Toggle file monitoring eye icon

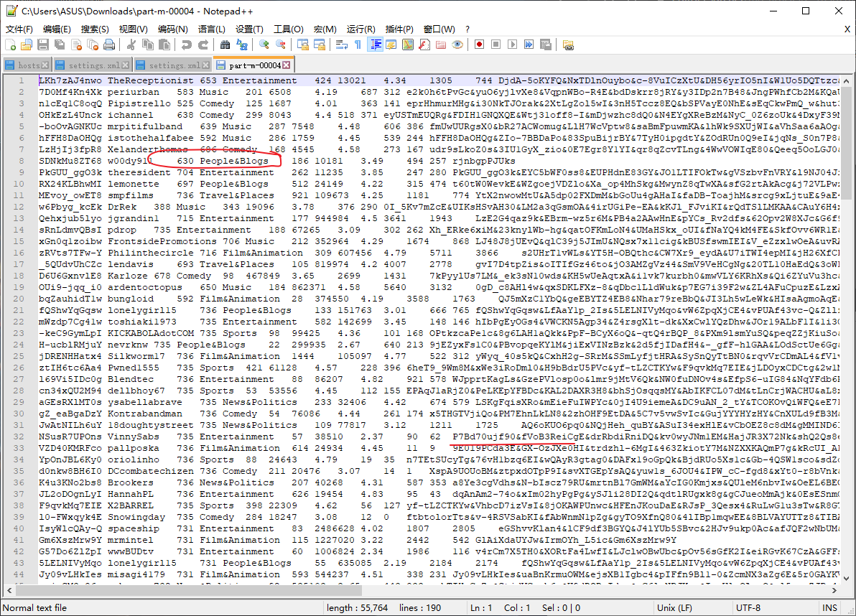point(457,45)
